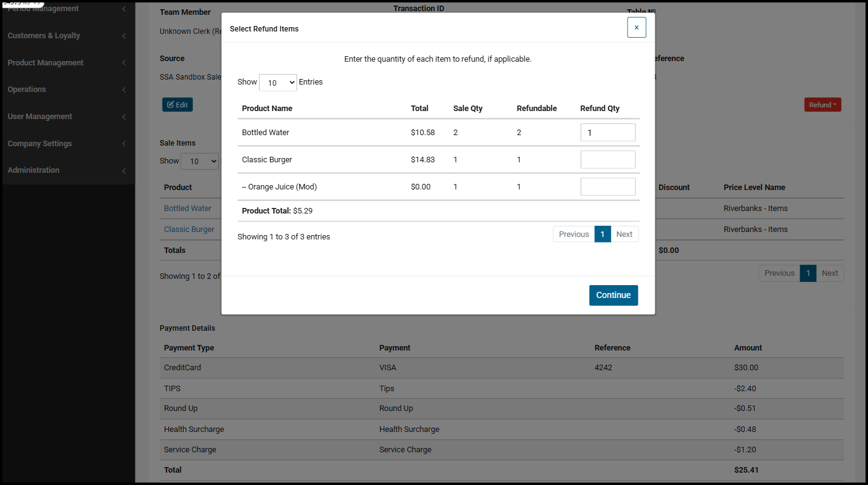This screenshot has width=868, height=485.
Task: Click Continue to proceed with refund
Action: (x=613, y=295)
